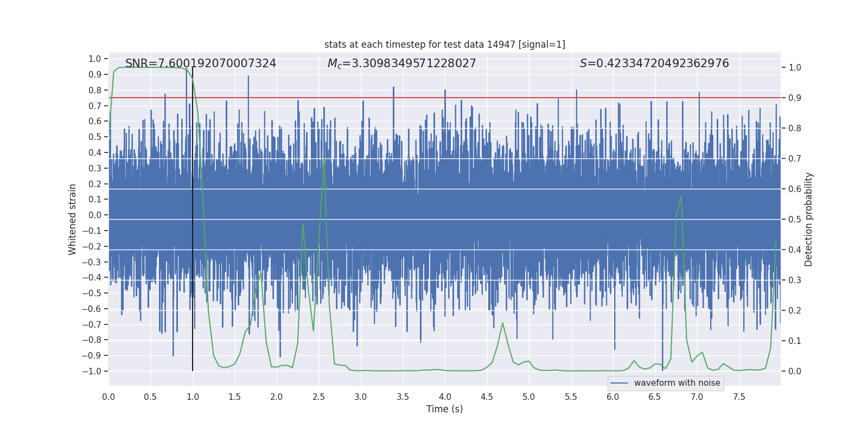The image size is (868, 434).
Task: Click the 0.8 tick on the Whitened strain axis
Action: [95, 90]
